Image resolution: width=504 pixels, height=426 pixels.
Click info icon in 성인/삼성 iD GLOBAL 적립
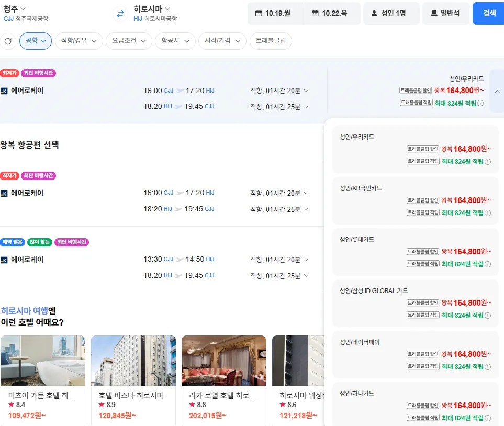coord(488,316)
